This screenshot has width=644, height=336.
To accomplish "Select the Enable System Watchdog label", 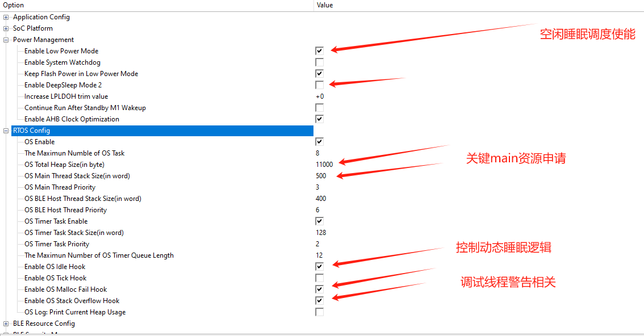I will click(x=62, y=62).
